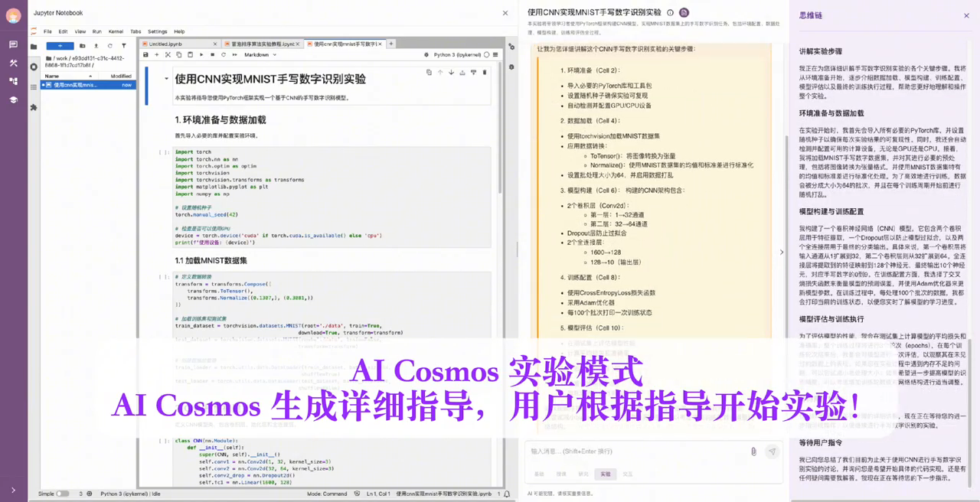Switch to the Untitled.ipynb tab
The image size is (980, 502).
[166, 44]
